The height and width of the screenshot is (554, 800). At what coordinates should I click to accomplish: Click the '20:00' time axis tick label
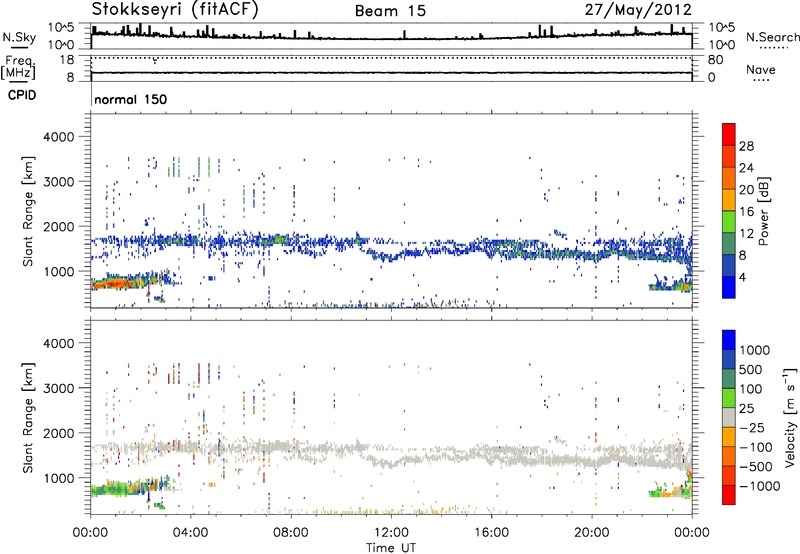pos(592,533)
